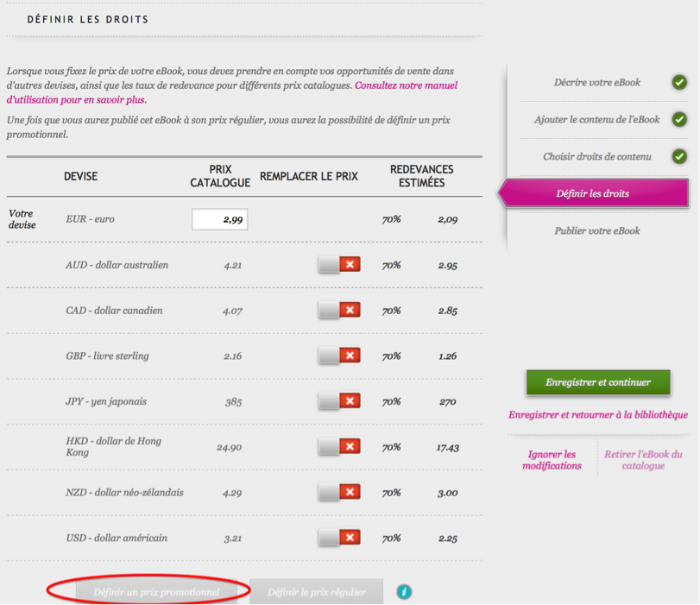This screenshot has height=605, width=700.
Task: Enable price override for NZD dollar néo-zélandais
Action: [x=339, y=493]
